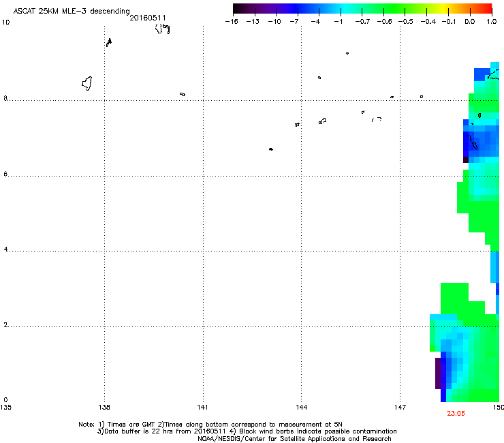
Task: Click the colorbar label -1
Action: click(x=338, y=22)
